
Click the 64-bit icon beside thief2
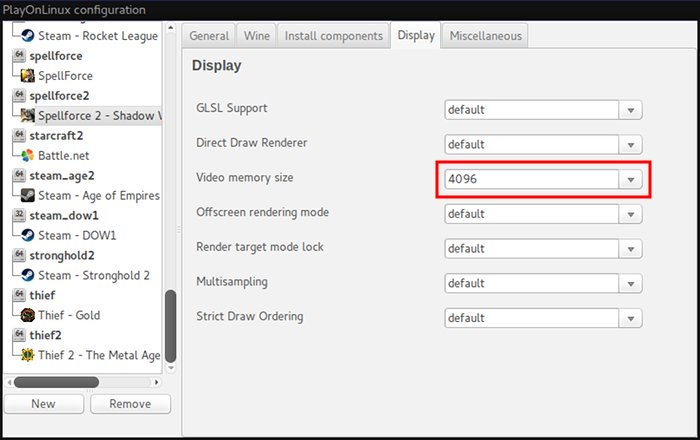[x=19, y=335]
